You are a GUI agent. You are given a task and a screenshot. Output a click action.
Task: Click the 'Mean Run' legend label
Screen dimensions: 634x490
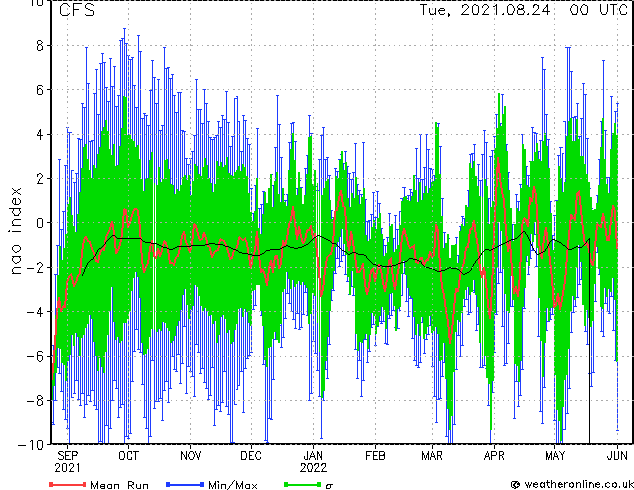click(x=119, y=485)
